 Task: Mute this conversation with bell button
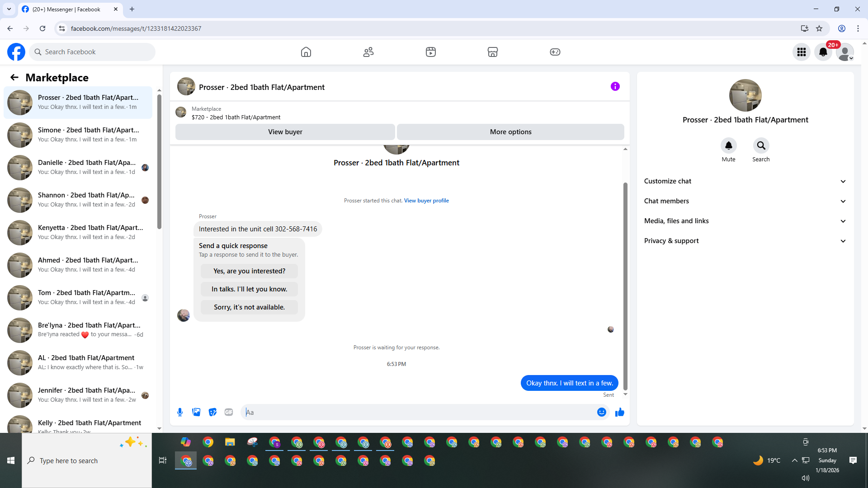tap(728, 145)
